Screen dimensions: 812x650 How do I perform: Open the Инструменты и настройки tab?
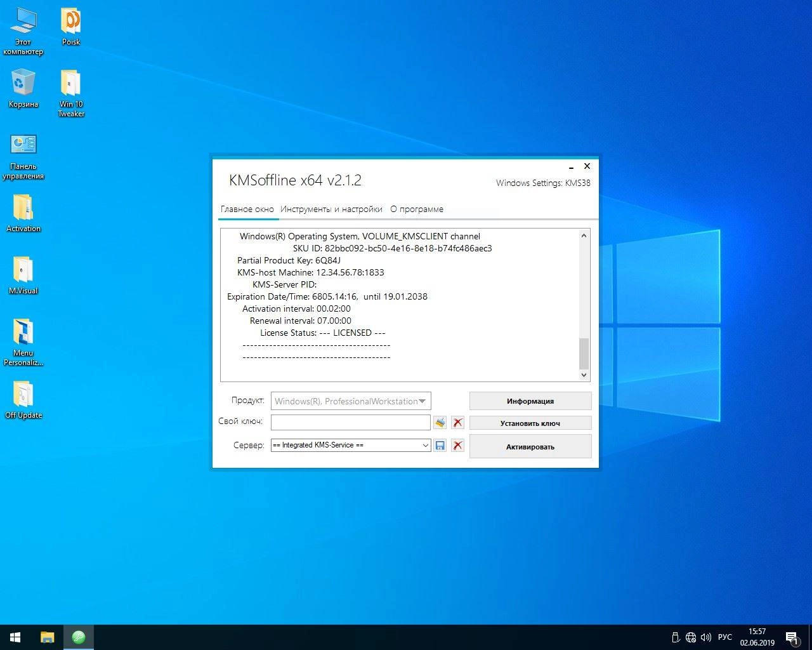click(331, 209)
